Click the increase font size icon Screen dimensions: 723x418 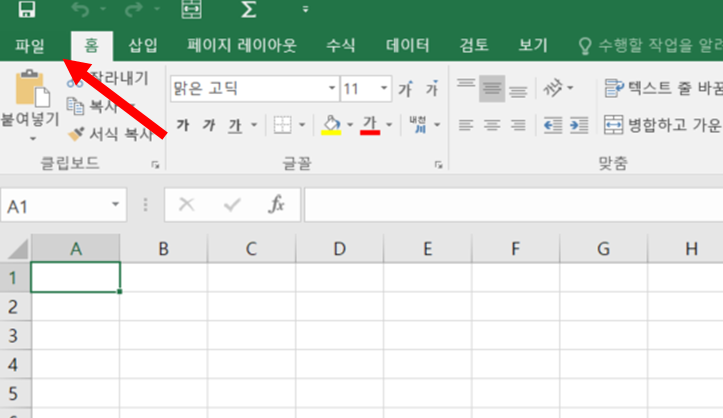pyautogui.click(x=406, y=88)
